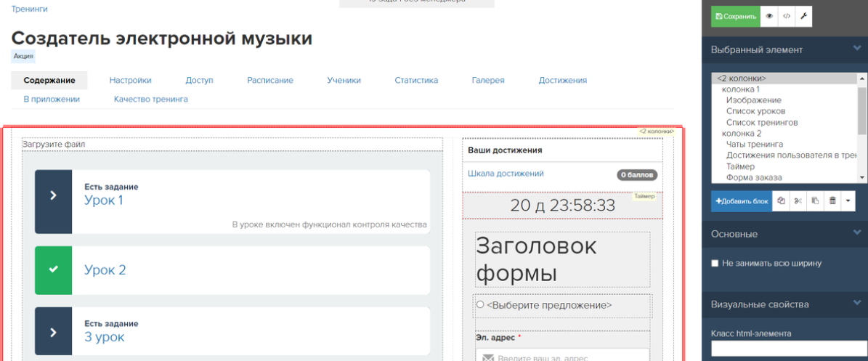
Task: Switch to the Расписание tab
Action: pos(270,81)
